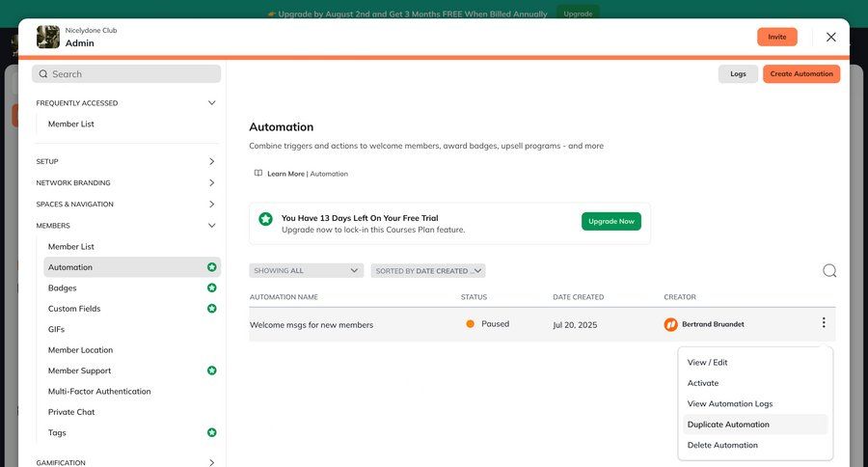Open Member List under Members
Image resolution: width=868 pixels, height=467 pixels.
point(70,246)
